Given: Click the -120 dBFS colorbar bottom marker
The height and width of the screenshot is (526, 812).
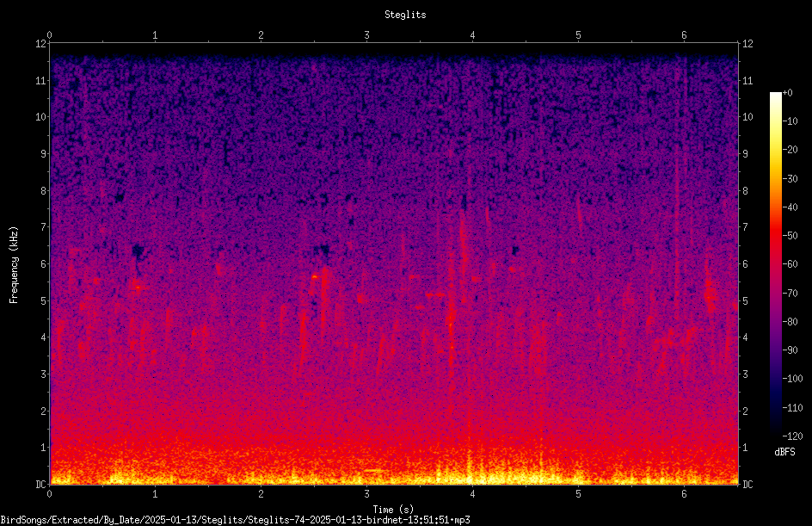Looking at the screenshot, I should click(792, 436).
